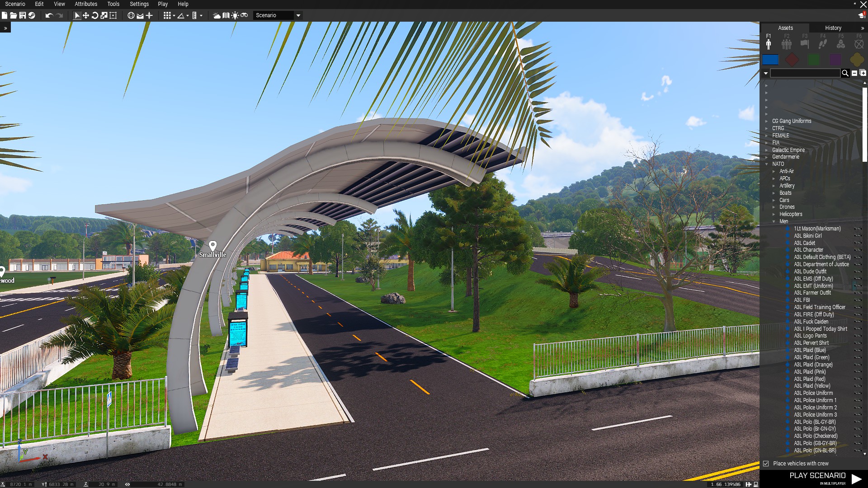The image size is (868, 488).
Task: Expand the Helicopters category
Action: pos(774,214)
